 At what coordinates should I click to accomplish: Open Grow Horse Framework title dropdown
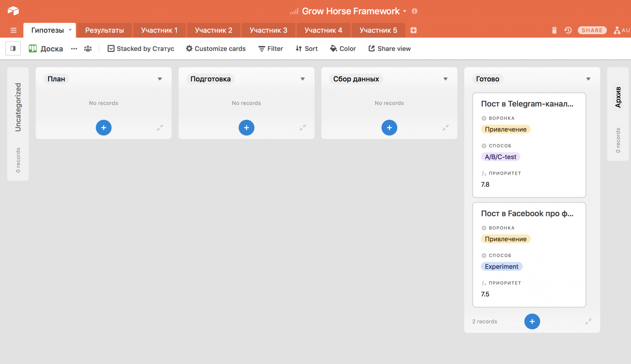(x=405, y=11)
